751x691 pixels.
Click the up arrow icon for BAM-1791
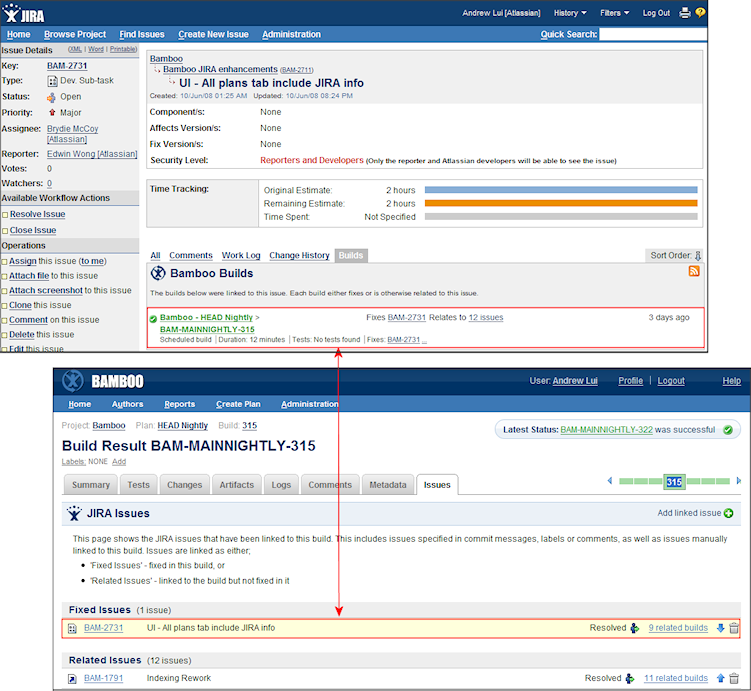[x=720, y=678]
